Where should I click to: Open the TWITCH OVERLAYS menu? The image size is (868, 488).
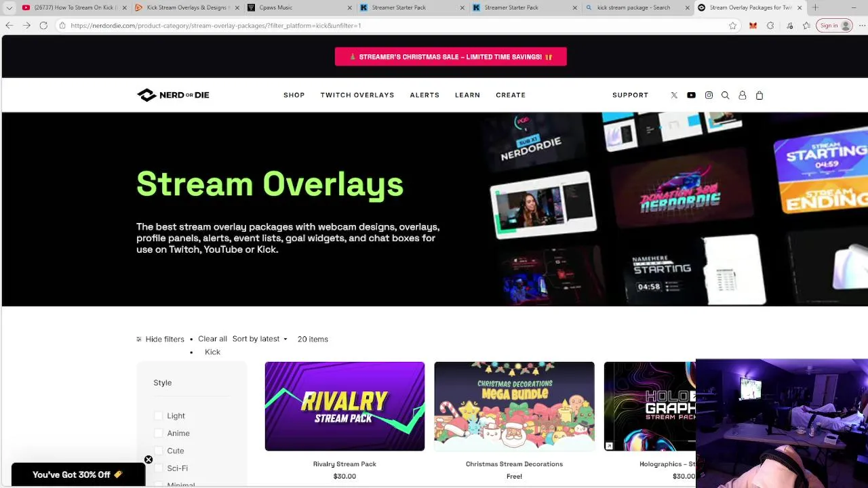[357, 95]
